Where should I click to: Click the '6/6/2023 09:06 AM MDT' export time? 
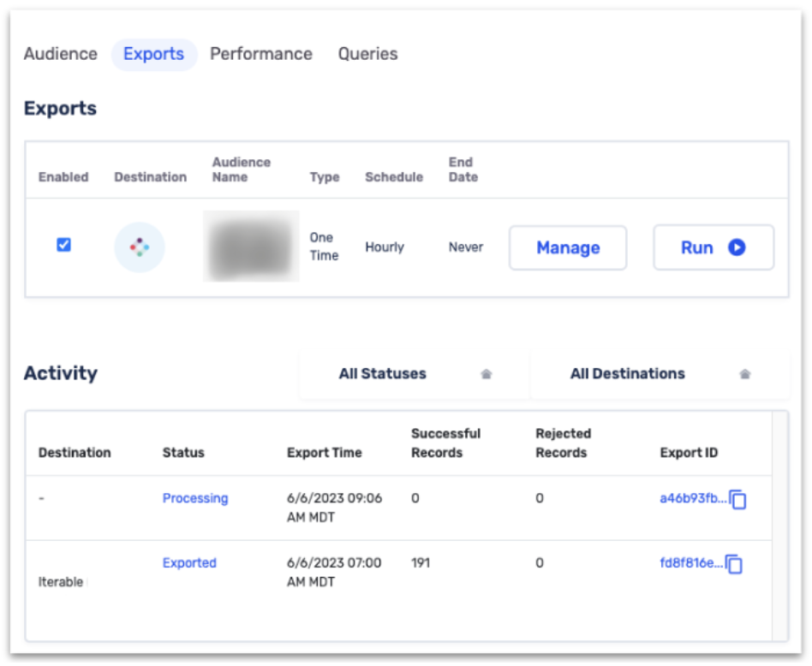click(335, 507)
